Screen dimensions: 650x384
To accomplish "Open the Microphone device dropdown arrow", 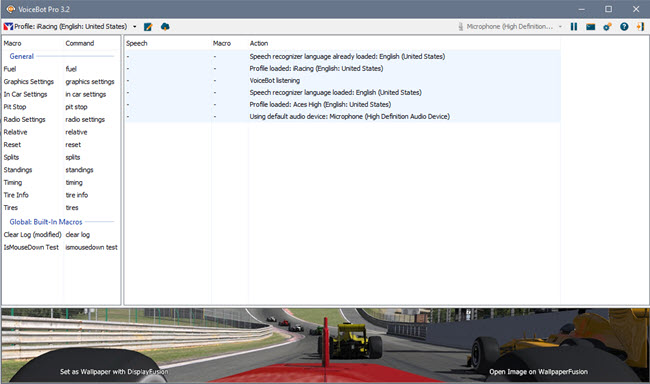I will click(x=560, y=27).
